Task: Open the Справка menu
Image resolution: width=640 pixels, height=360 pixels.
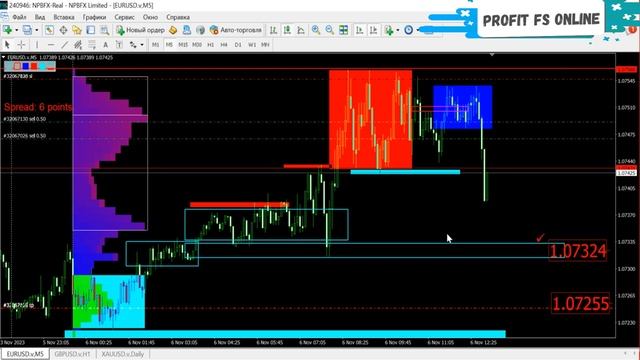Action: [x=178, y=17]
